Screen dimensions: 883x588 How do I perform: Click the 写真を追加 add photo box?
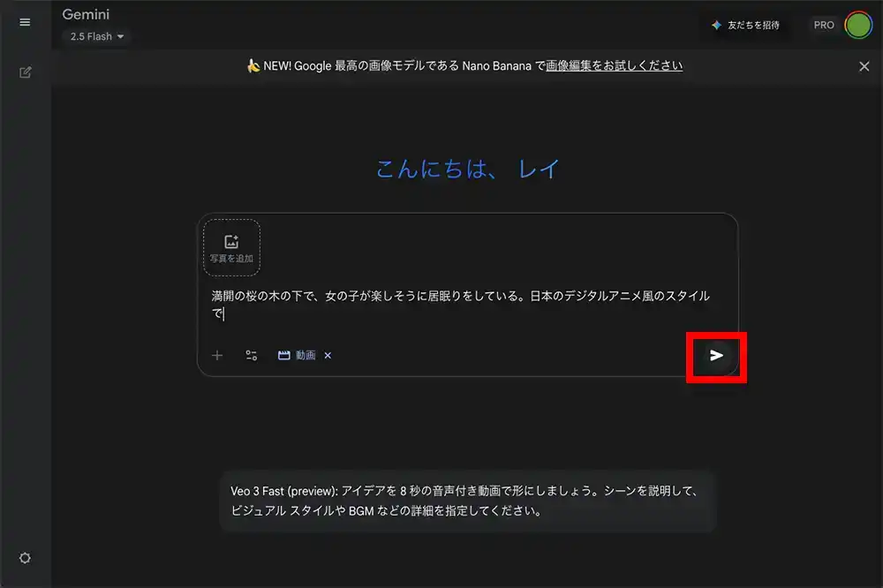click(231, 247)
